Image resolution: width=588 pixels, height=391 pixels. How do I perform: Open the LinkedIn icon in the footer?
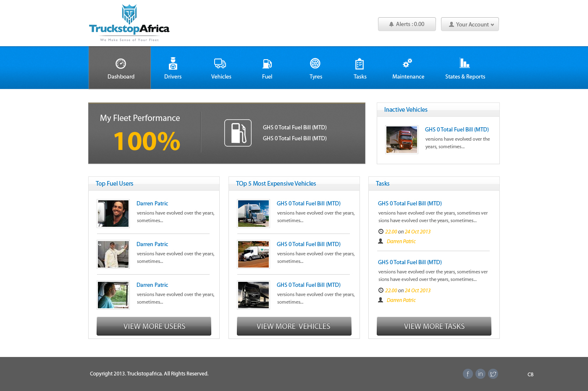point(480,373)
